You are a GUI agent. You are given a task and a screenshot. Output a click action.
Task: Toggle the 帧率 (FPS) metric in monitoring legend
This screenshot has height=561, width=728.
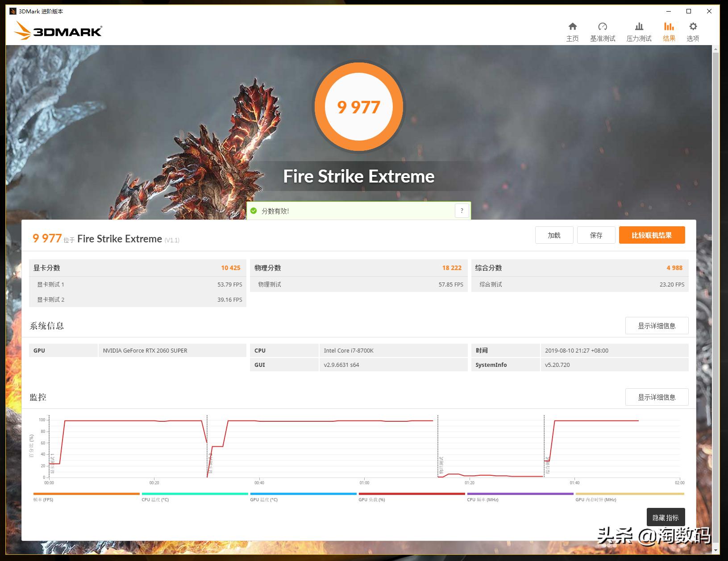click(x=86, y=496)
